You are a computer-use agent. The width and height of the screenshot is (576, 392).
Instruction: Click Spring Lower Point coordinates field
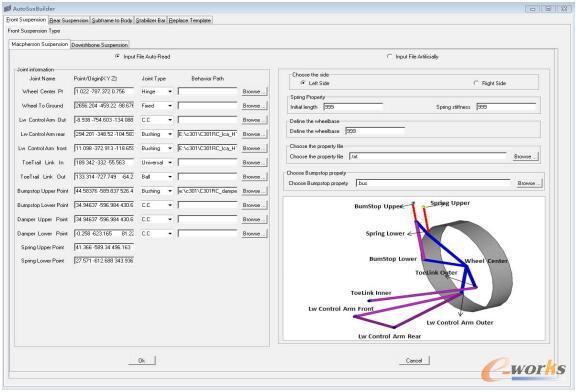(104, 261)
